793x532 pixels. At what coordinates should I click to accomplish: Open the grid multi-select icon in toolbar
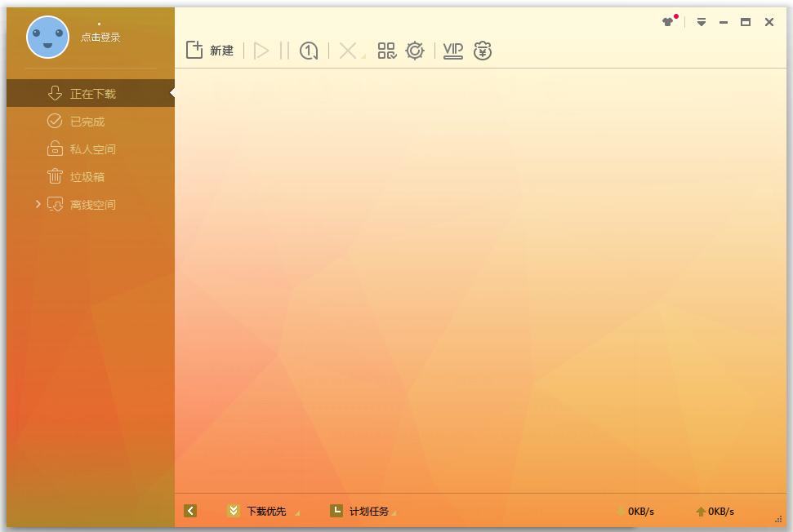386,51
